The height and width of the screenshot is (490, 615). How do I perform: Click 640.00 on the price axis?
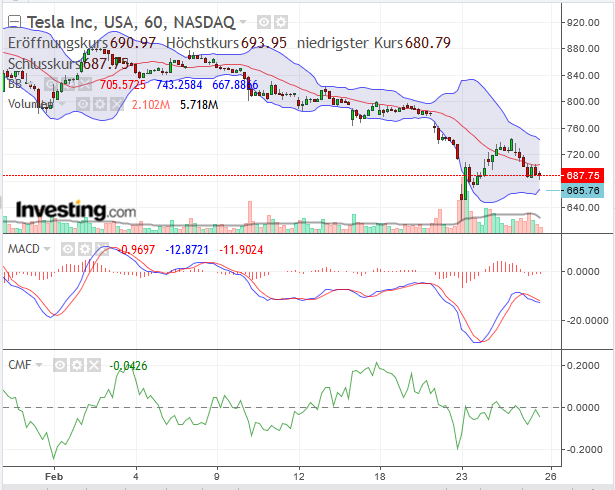tap(583, 208)
